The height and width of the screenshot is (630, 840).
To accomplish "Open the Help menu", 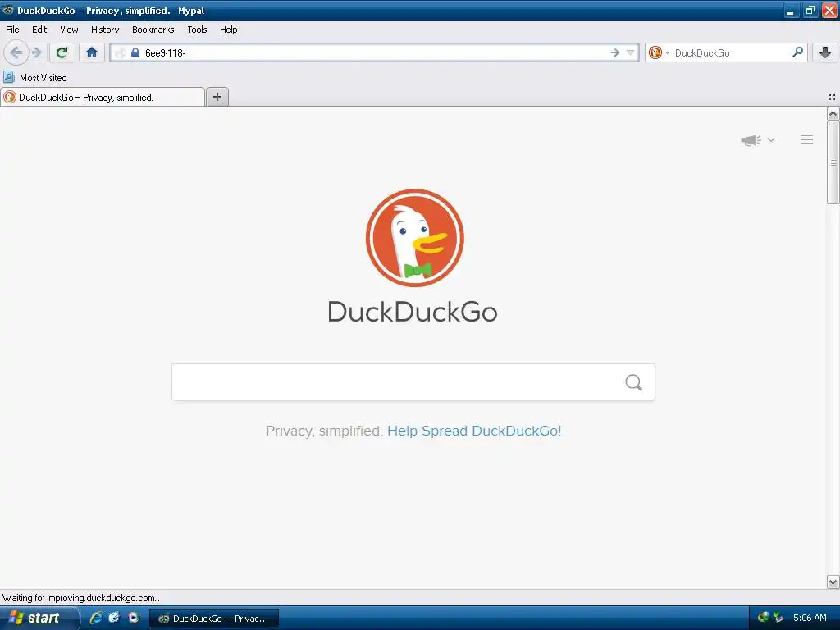I will [x=229, y=30].
